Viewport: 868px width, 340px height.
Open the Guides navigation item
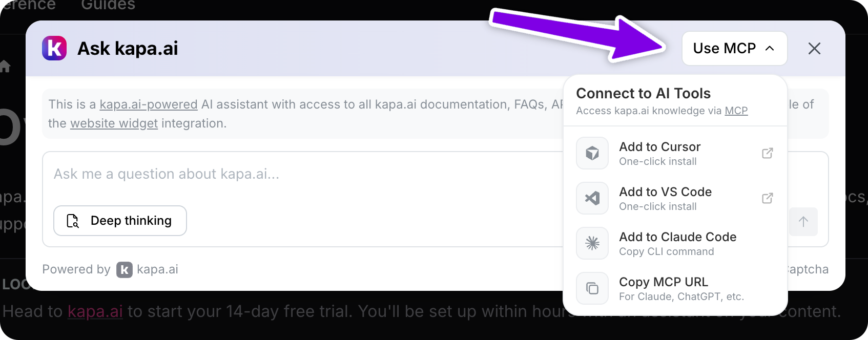(107, 6)
